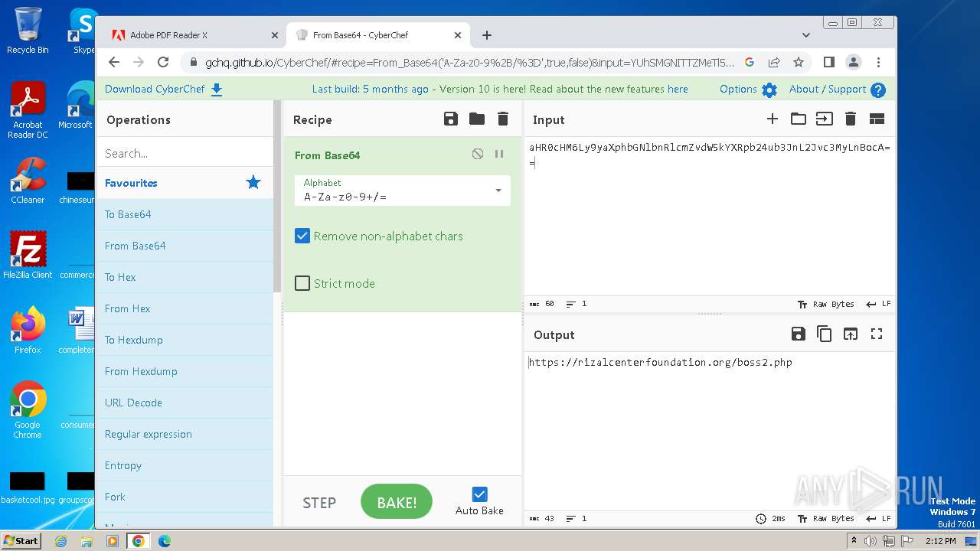The width and height of the screenshot is (980, 551).
Task: Open Chrome side panel
Action: point(829,62)
